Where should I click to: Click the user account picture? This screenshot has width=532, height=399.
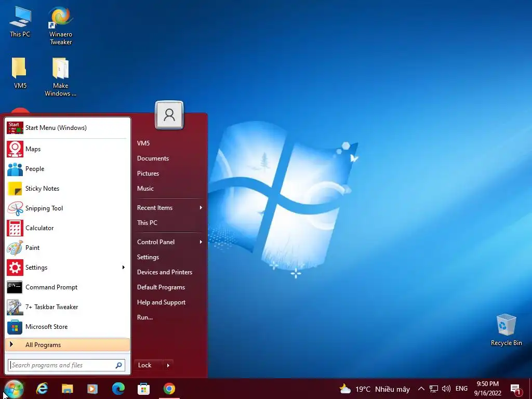pyautogui.click(x=169, y=115)
